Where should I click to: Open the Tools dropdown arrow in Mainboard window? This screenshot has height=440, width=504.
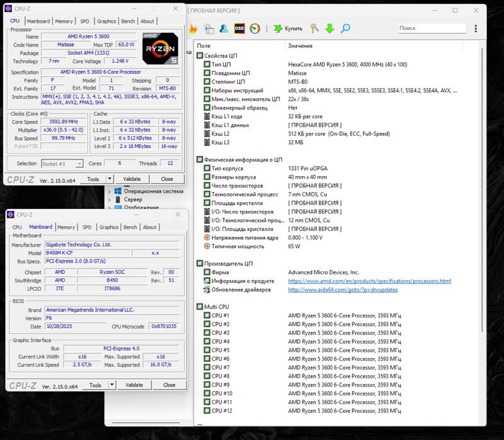tap(112, 385)
